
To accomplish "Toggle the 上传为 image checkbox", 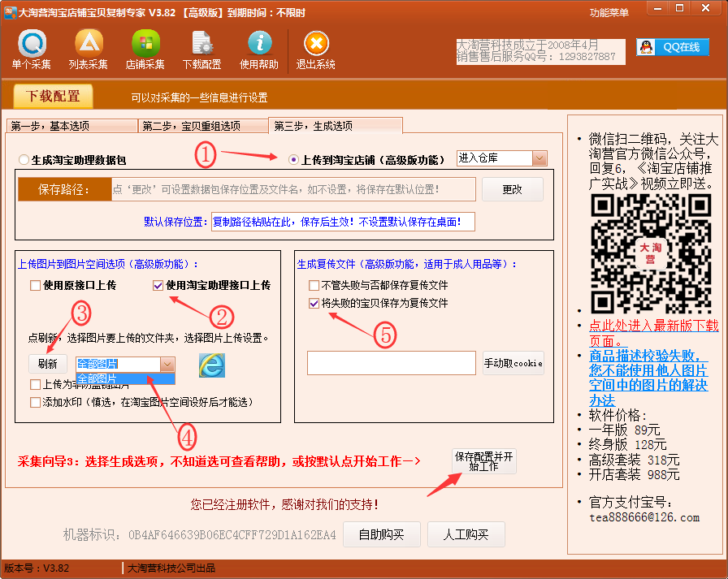I will click(x=35, y=384).
